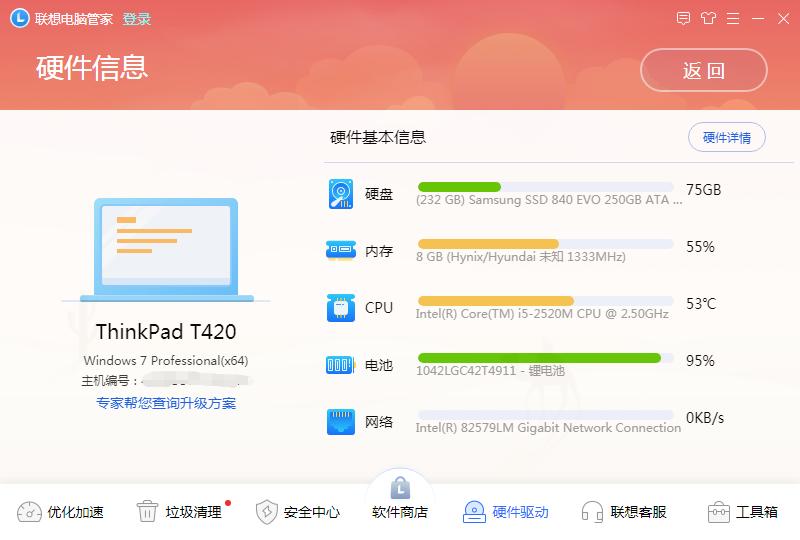Screen dimensions: 800x540
Task: Click the ThinkPad T420 model name
Action: [166, 332]
